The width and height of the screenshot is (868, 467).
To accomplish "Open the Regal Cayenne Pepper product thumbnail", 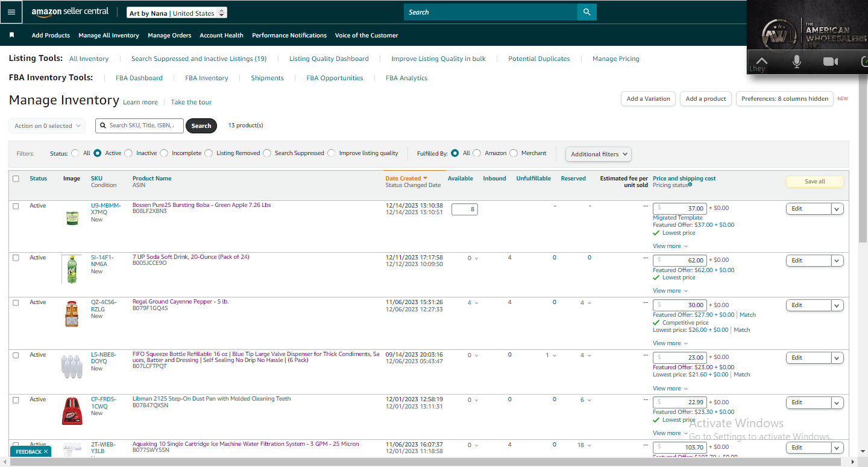I will coord(72,314).
